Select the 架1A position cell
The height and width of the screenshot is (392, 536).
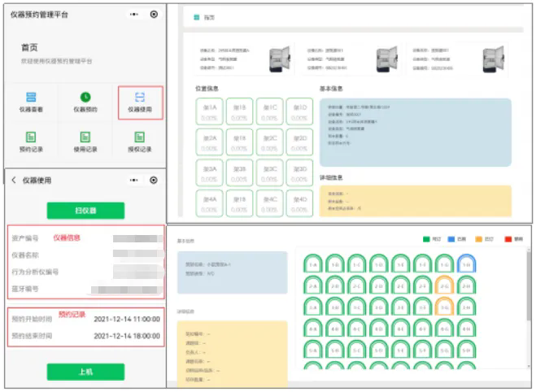(x=211, y=111)
